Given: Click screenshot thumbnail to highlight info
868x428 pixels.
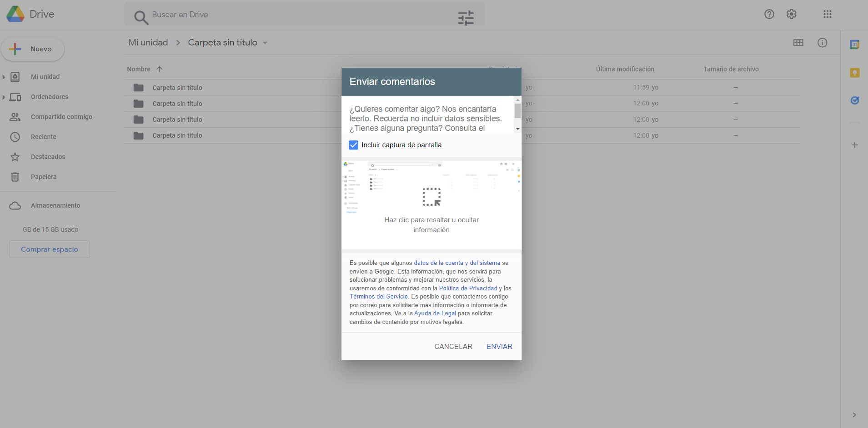Looking at the screenshot, I should tap(431, 205).
